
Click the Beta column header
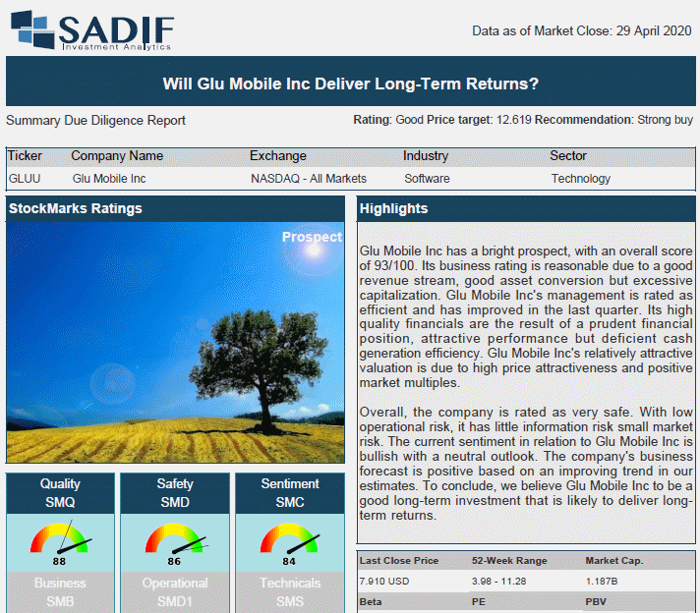click(371, 602)
